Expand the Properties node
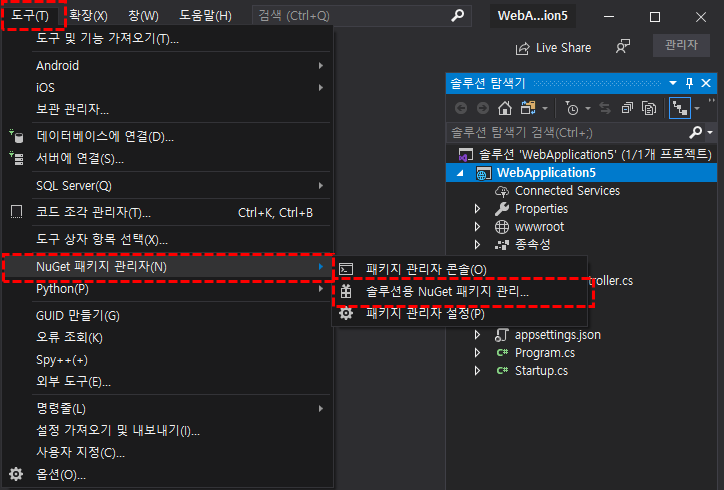 click(x=477, y=209)
